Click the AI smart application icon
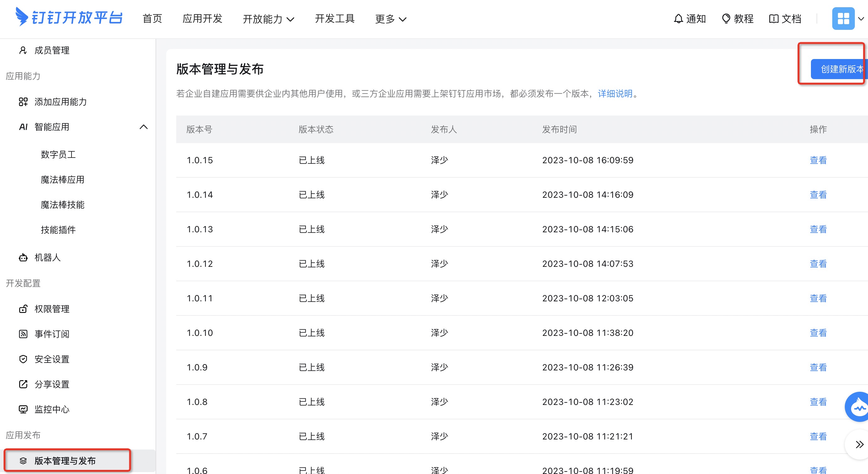868x474 pixels. (x=23, y=127)
